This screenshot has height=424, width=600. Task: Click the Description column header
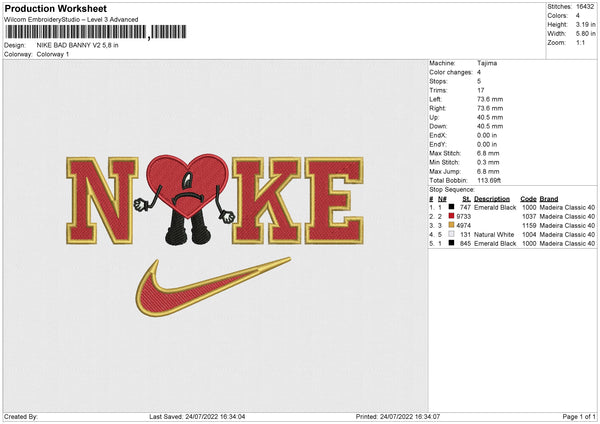pyautogui.click(x=492, y=199)
